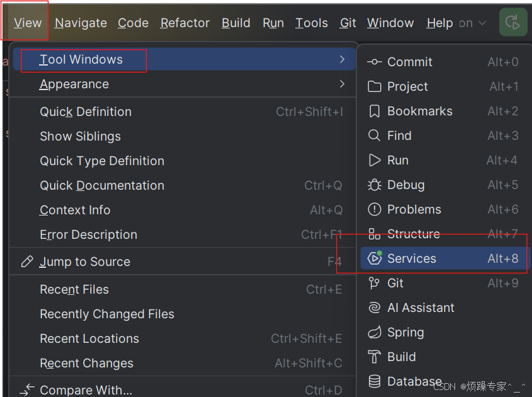This screenshot has height=397, width=532.
Task: Click the Problems warning icon
Action: coord(374,209)
